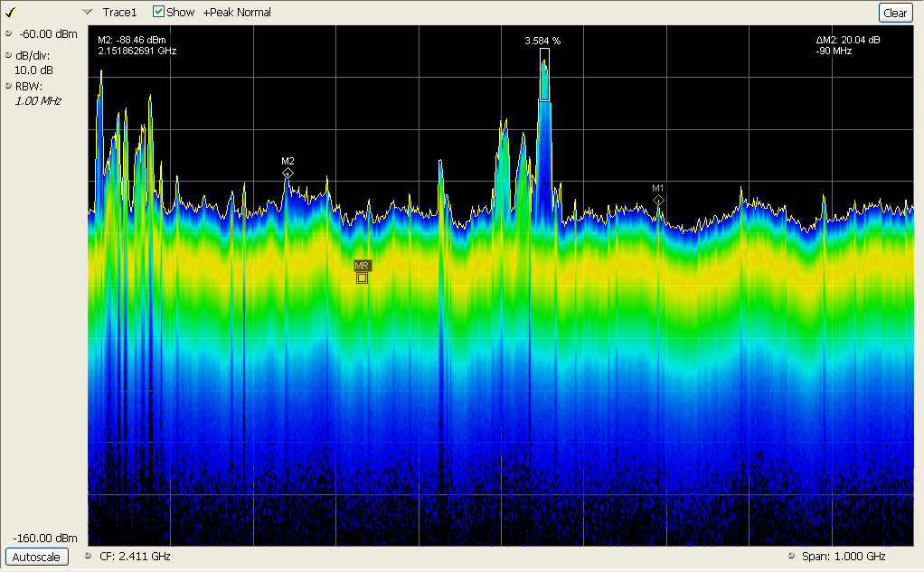Click the knob icon beside dB/div
The height and width of the screenshot is (572, 924).
[x=8, y=55]
